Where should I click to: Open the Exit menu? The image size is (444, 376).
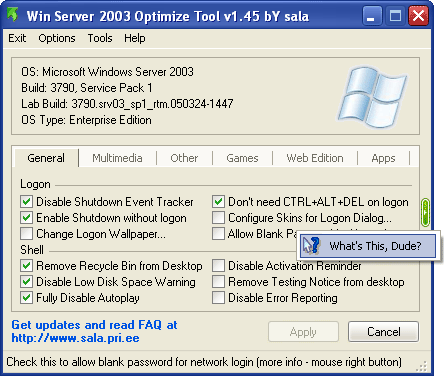[17, 38]
